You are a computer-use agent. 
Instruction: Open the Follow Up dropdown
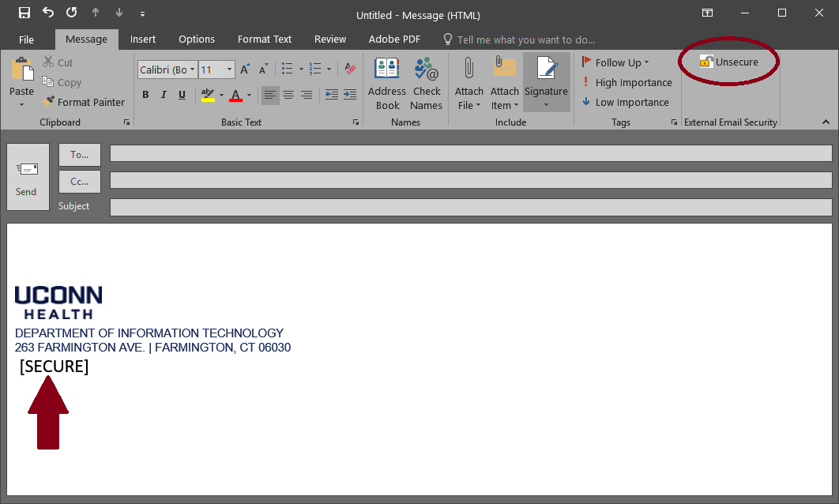coord(617,62)
